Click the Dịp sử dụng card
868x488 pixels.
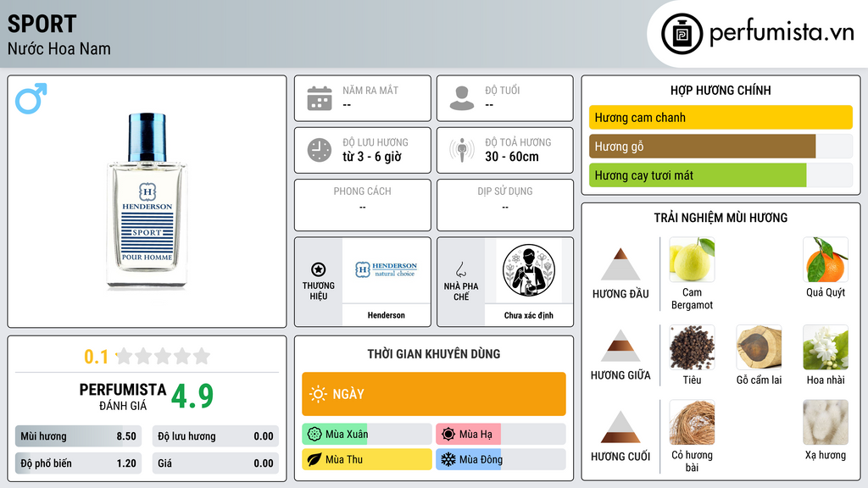505,205
